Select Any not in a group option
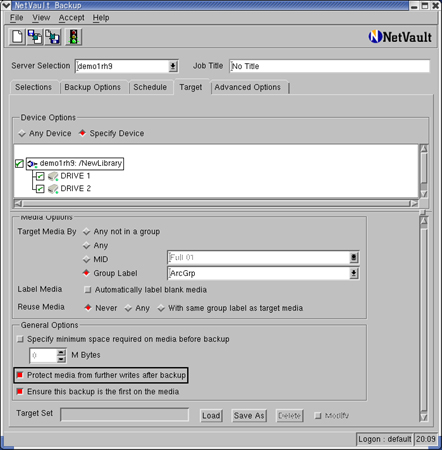442x450 pixels. pyautogui.click(x=87, y=232)
